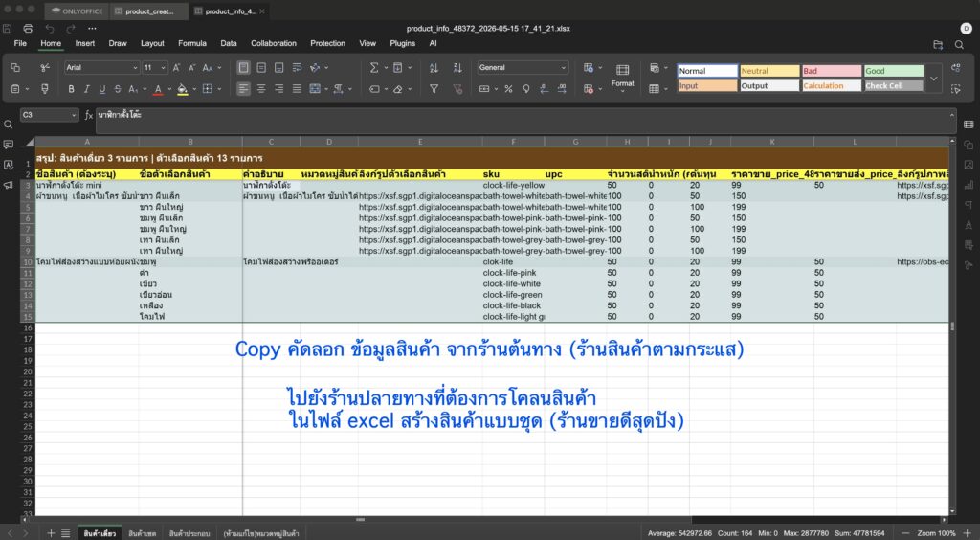Click the Open file location icon
This screenshot has height=540, width=980.
(938, 44)
